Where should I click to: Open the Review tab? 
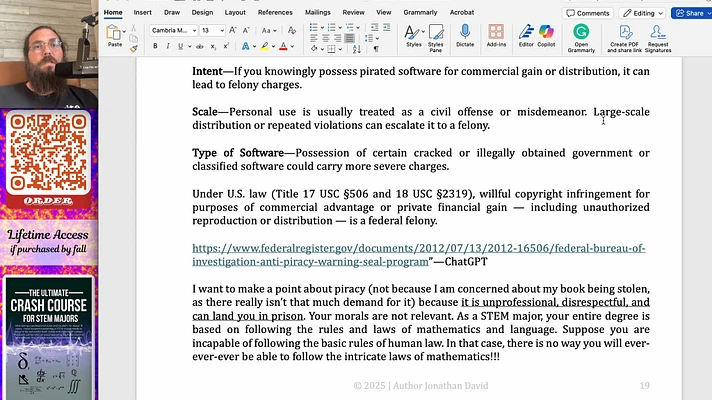(353, 12)
